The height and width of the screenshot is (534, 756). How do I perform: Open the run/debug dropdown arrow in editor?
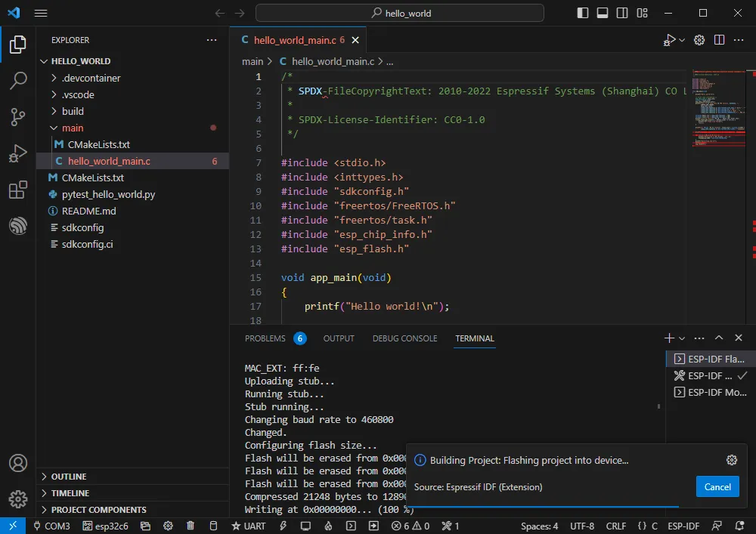682,40
